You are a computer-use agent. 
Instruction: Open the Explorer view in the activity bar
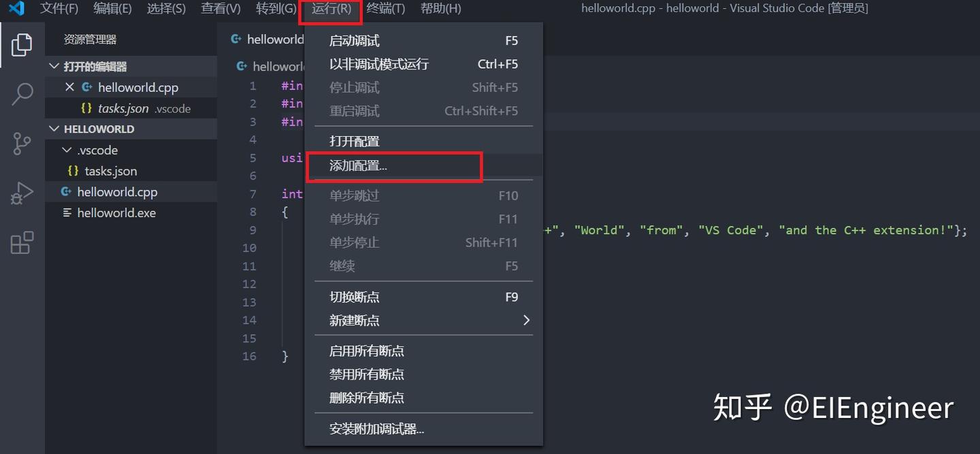pos(22,44)
